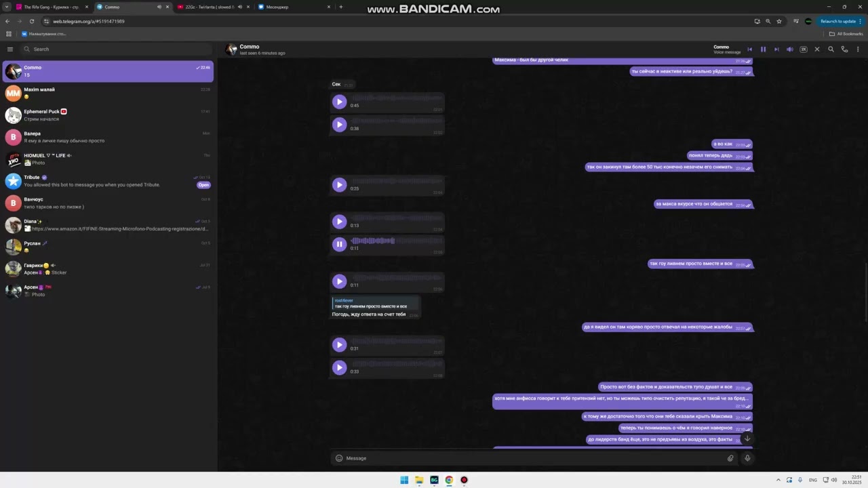Click the address bar URL
The height and width of the screenshot is (488, 868).
[x=89, y=21]
